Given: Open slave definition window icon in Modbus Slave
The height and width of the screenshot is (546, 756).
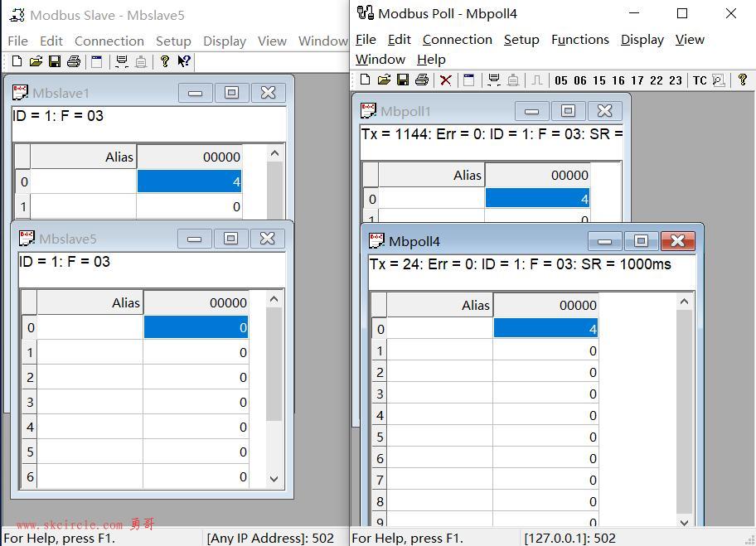Looking at the screenshot, I should click(97, 61).
